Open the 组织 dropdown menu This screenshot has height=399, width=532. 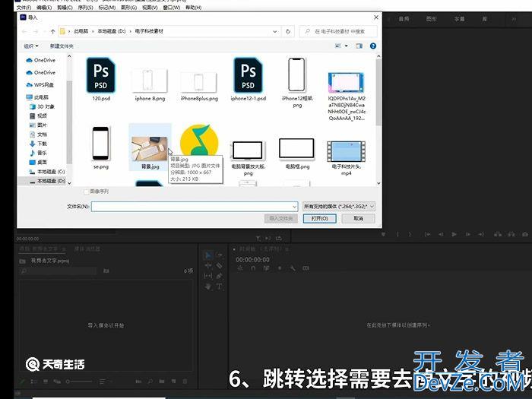click(x=31, y=46)
